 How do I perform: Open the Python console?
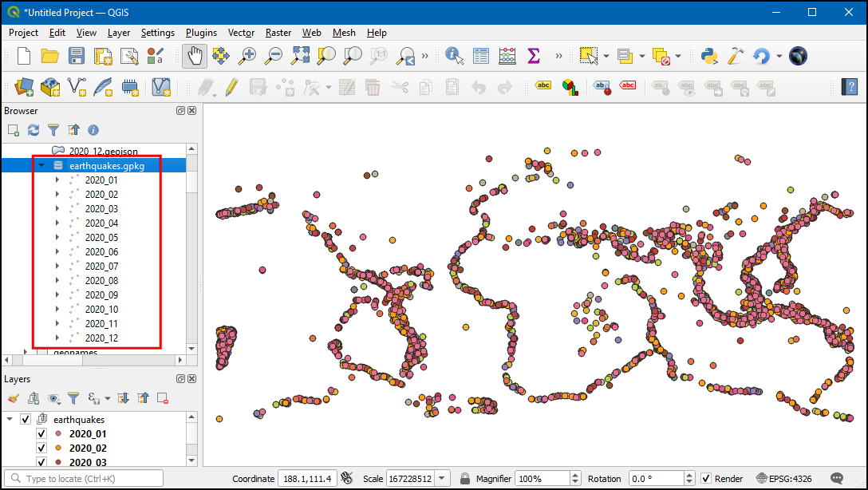tap(708, 56)
